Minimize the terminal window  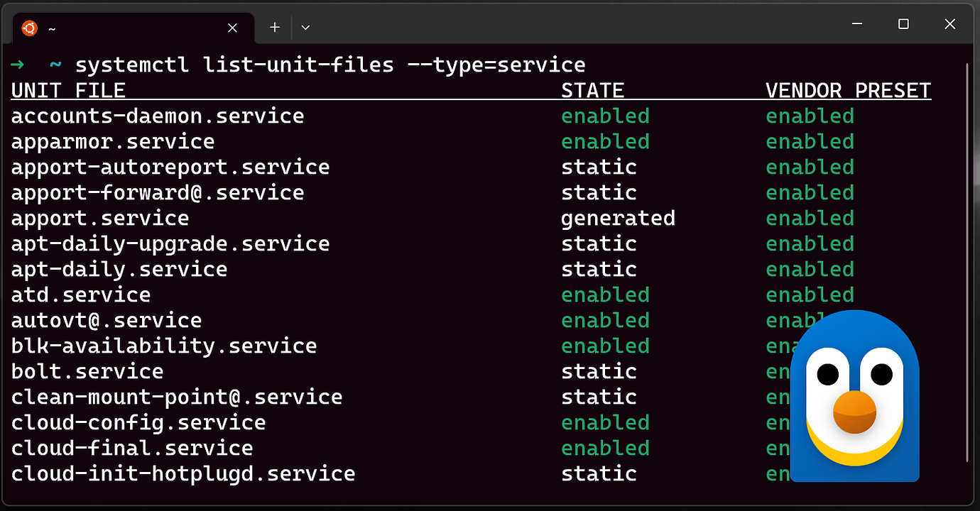pos(856,23)
